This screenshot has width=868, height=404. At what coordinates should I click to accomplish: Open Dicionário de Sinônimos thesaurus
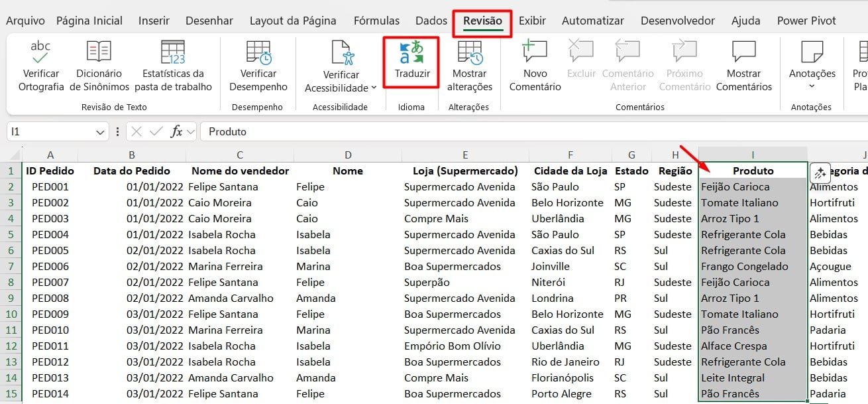[x=99, y=53]
